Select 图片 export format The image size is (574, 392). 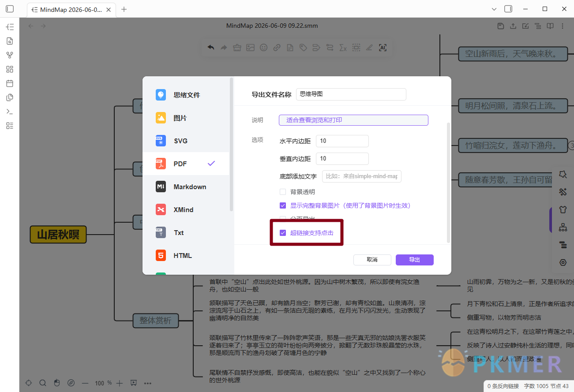click(186, 118)
